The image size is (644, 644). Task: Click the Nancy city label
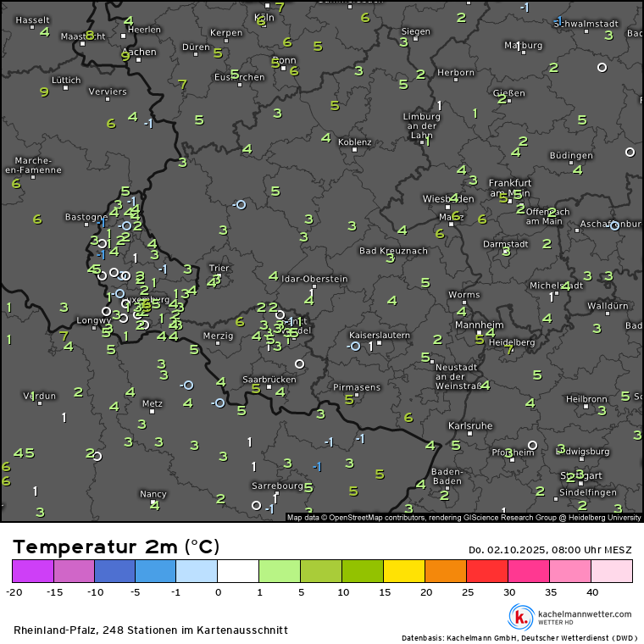click(x=153, y=494)
